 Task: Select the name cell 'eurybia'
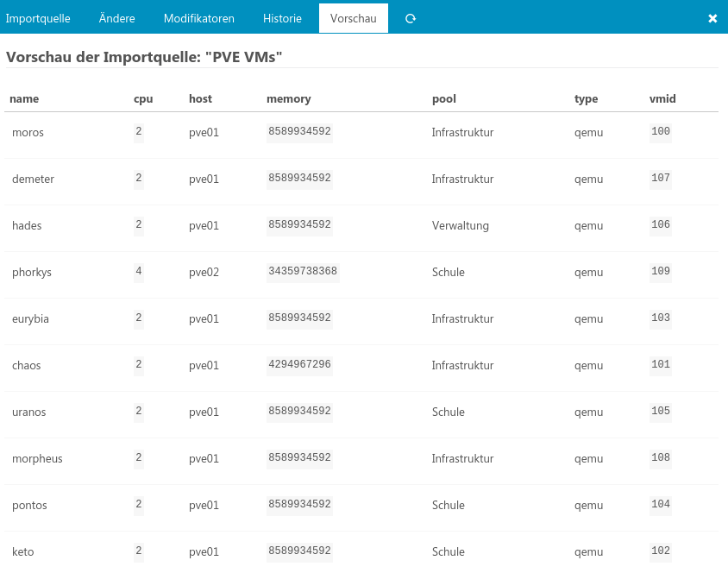coord(30,319)
